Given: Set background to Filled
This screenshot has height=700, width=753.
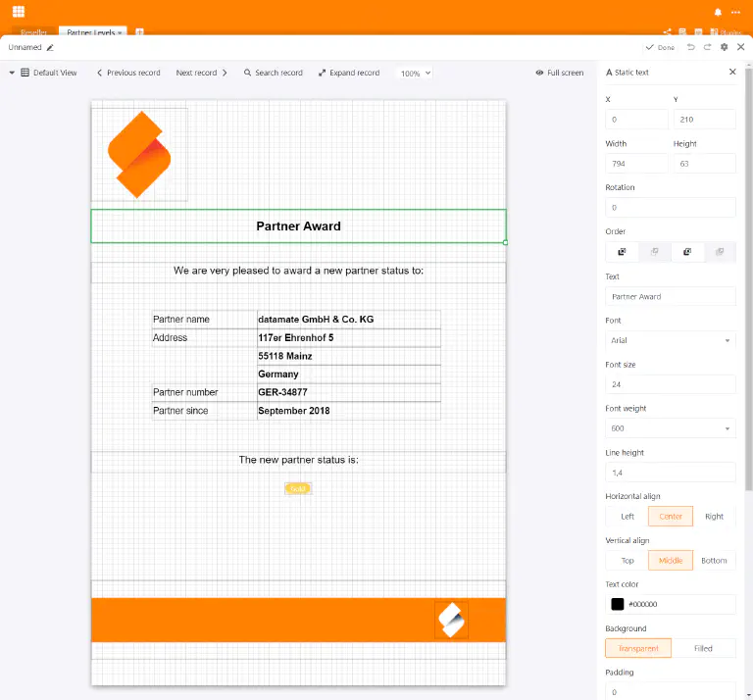Looking at the screenshot, I should click(x=704, y=649).
